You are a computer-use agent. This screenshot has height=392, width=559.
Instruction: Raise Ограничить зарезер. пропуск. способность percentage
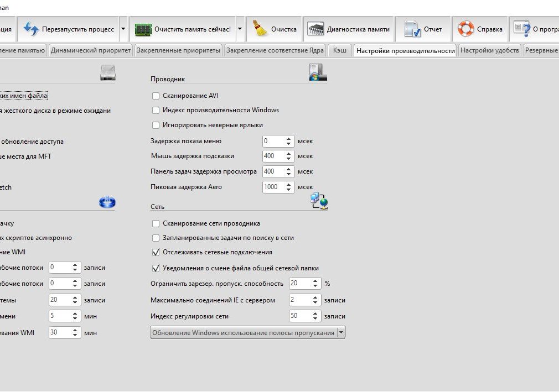315,281
